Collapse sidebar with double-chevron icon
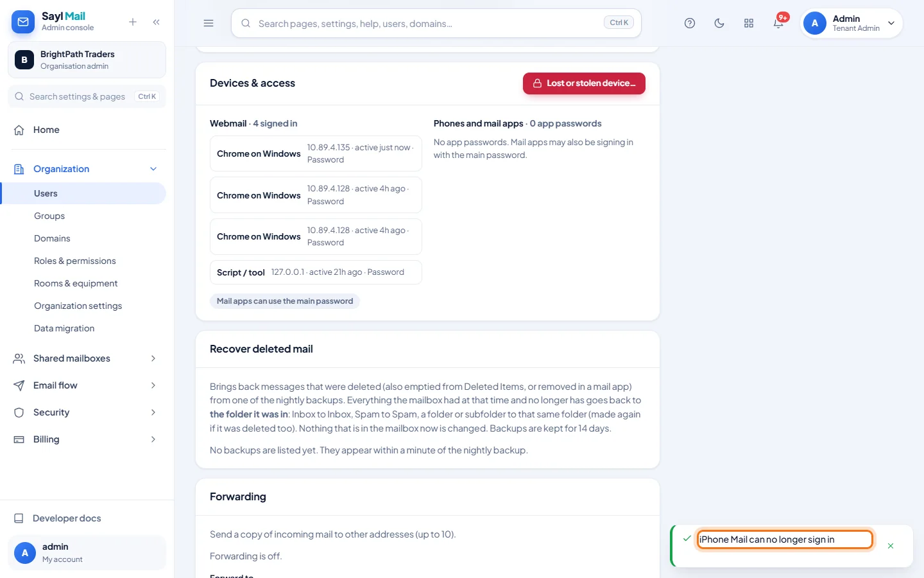Screen dimensions: 924x578 [157, 22]
